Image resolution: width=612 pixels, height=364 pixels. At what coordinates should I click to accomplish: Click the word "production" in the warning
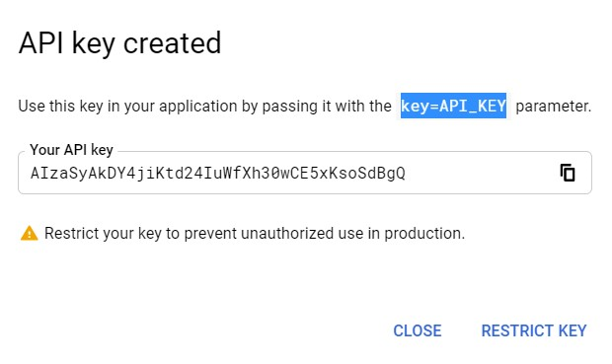click(422, 234)
